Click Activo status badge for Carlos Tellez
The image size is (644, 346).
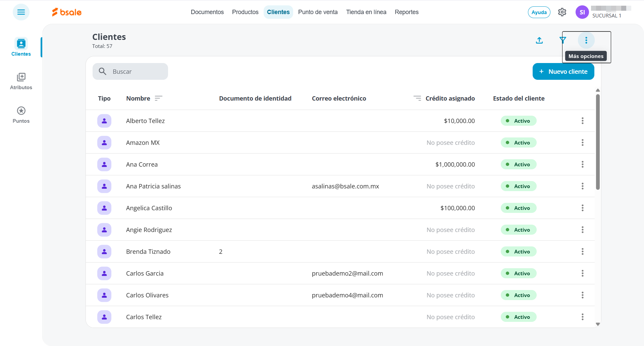[519, 317]
